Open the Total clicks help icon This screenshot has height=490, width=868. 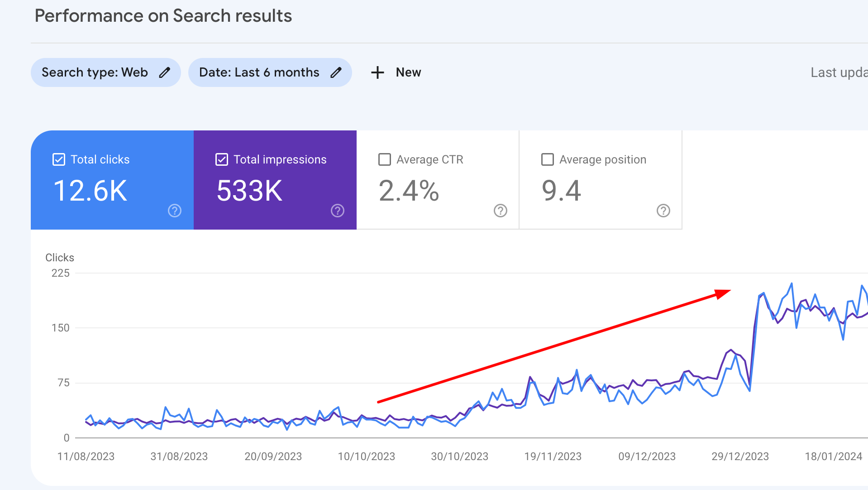[x=174, y=211]
